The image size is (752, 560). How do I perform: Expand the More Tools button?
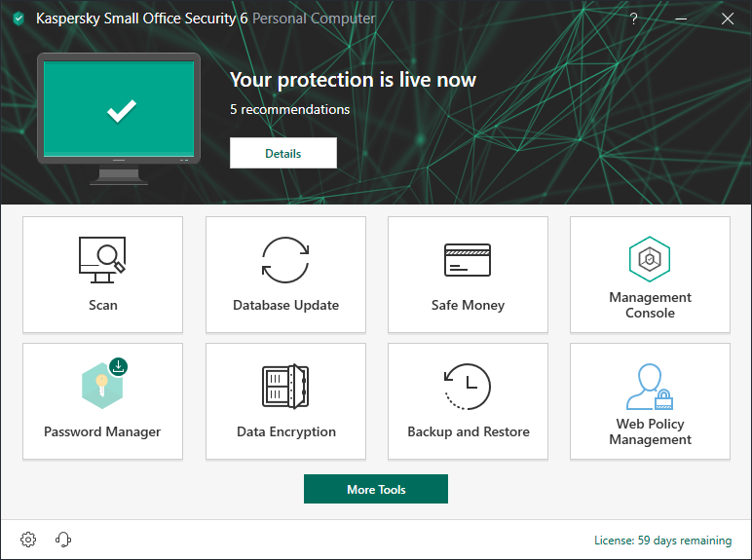pyautogui.click(x=376, y=489)
